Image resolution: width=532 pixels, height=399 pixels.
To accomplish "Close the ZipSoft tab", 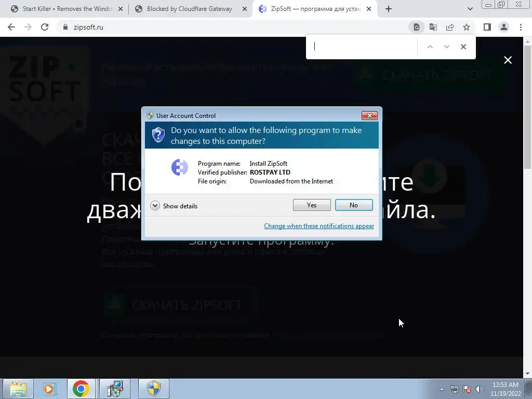I will click(369, 9).
